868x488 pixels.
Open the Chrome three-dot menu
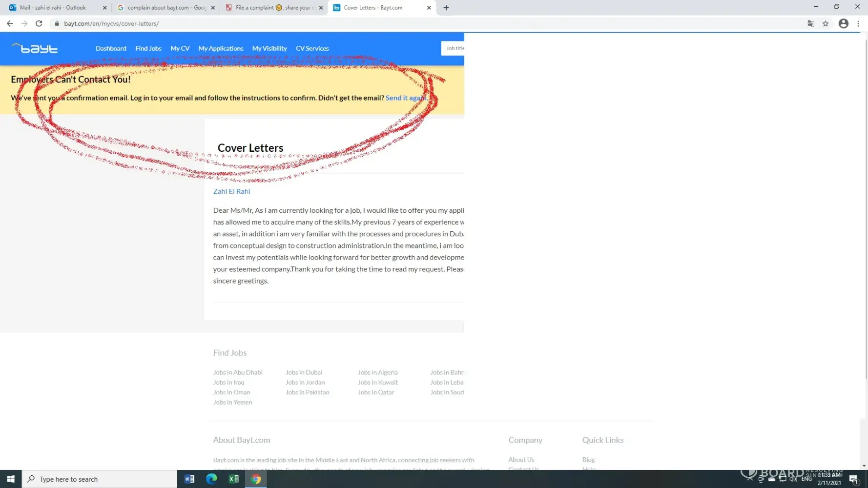point(858,23)
